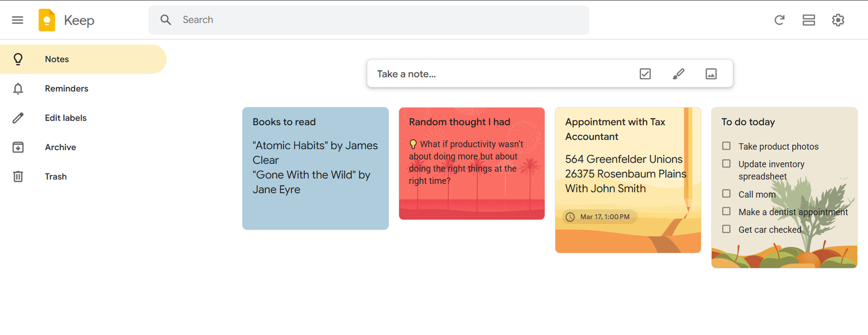Click the Google Keep logo
Image resolution: width=868 pixels, height=335 pixels.
tap(47, 20)
